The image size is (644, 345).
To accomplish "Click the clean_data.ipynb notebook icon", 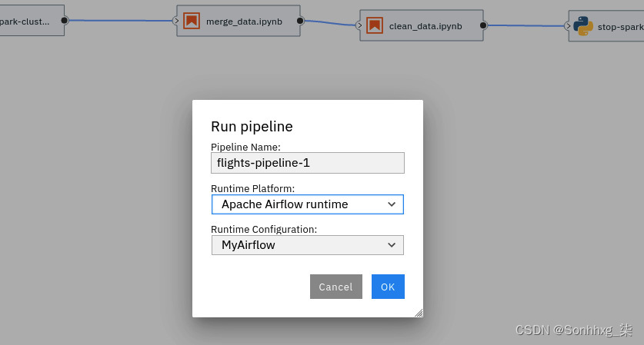I will [375, 25].
